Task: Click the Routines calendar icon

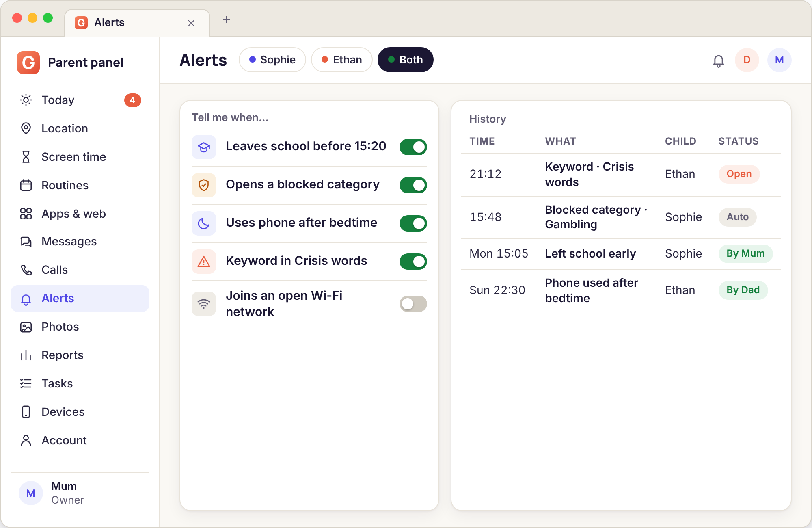Action: point(26,185)
